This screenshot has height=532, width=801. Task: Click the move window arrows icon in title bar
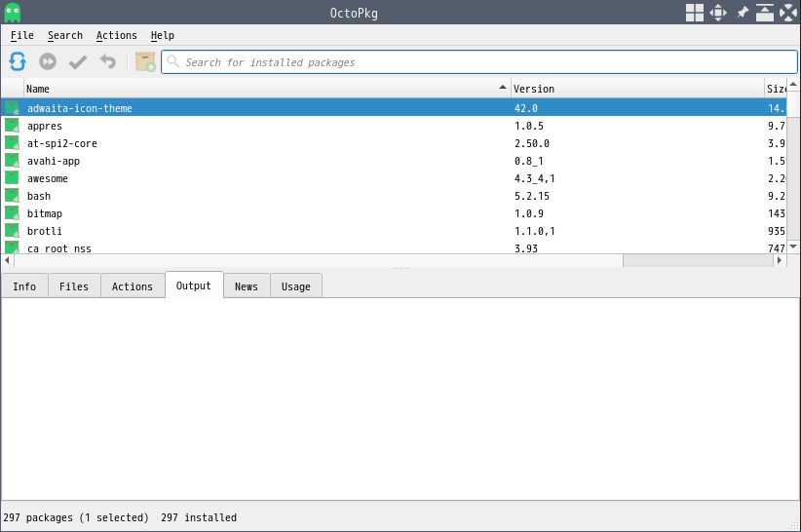pos(718,13)
